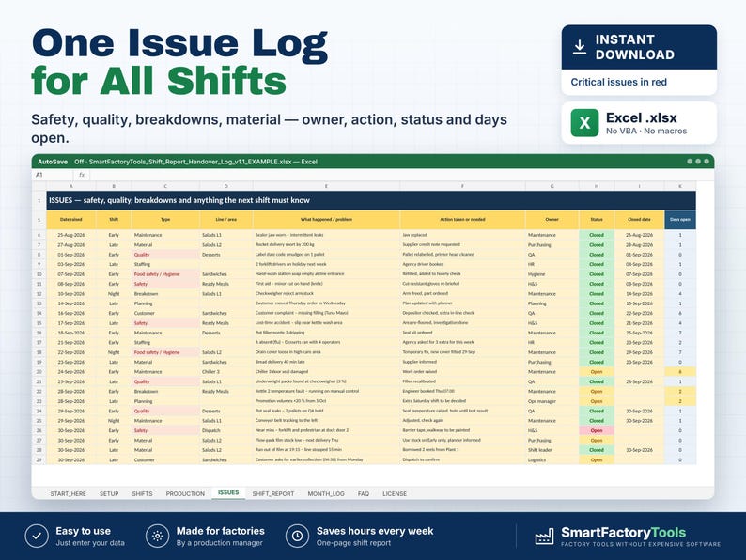
Task: Click the Shift leader owner cell
Action: point(552,450)
